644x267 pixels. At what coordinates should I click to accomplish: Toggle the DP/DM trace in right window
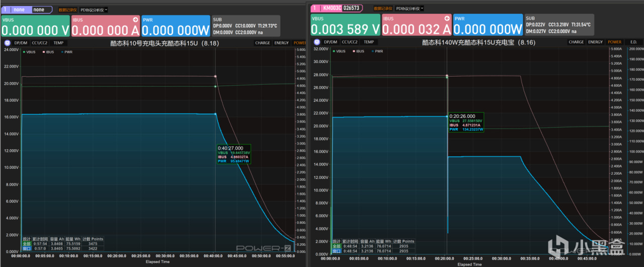[331, 42]
